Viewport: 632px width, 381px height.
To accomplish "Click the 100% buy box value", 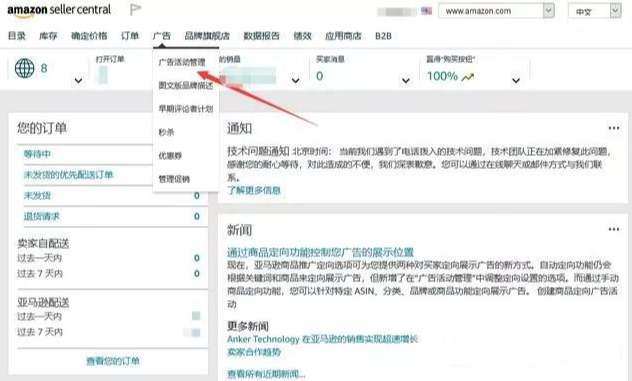I will [x=442, y=76].
